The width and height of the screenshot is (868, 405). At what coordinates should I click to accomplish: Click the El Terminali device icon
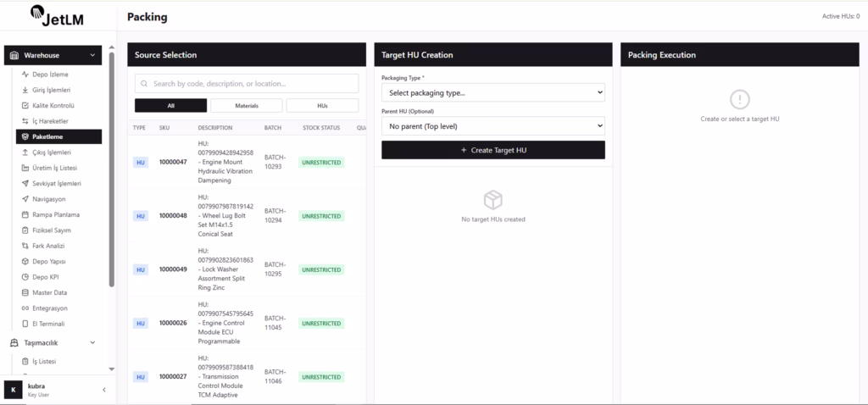[x=25, y=324]
